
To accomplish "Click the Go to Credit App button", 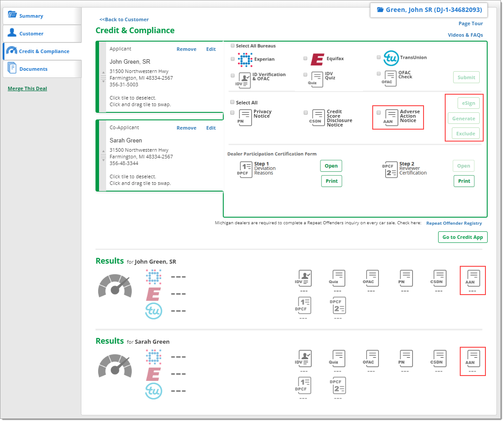I will [x=462, y=237].
